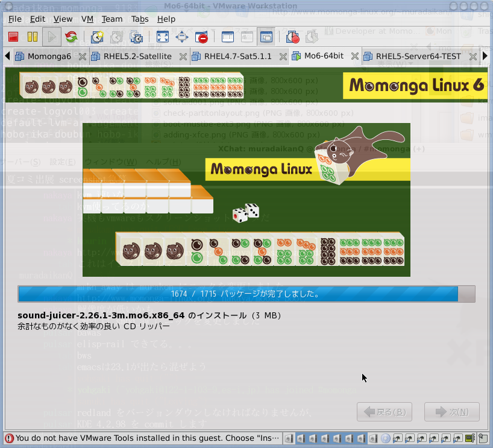This screenshot has width=493, height=448.
Task: Open the message log status bar icon
Action: (x=482, y=438)
